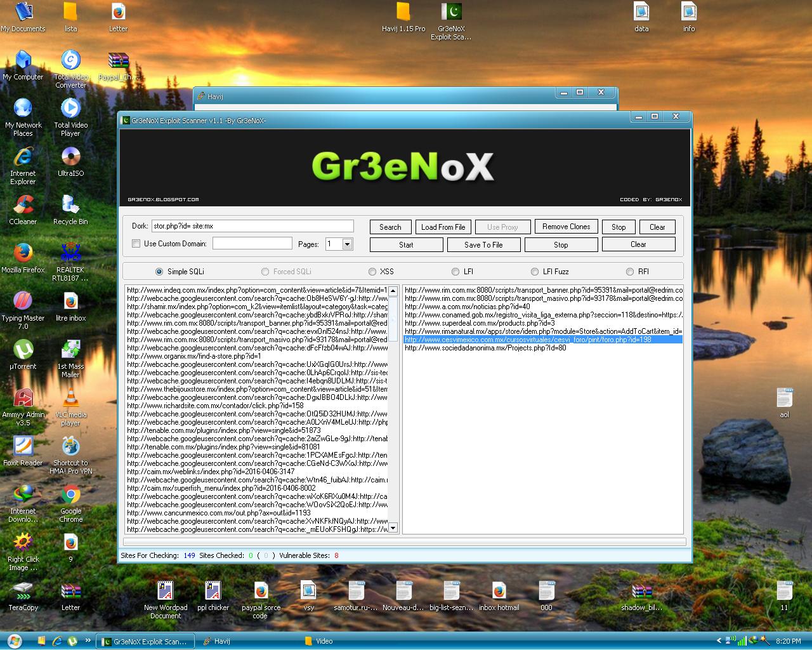This screenshot has width=812, height=650.
Task: Click the greyed Use Proxy button
Action: pyautogui.click(x=502, y=227)
